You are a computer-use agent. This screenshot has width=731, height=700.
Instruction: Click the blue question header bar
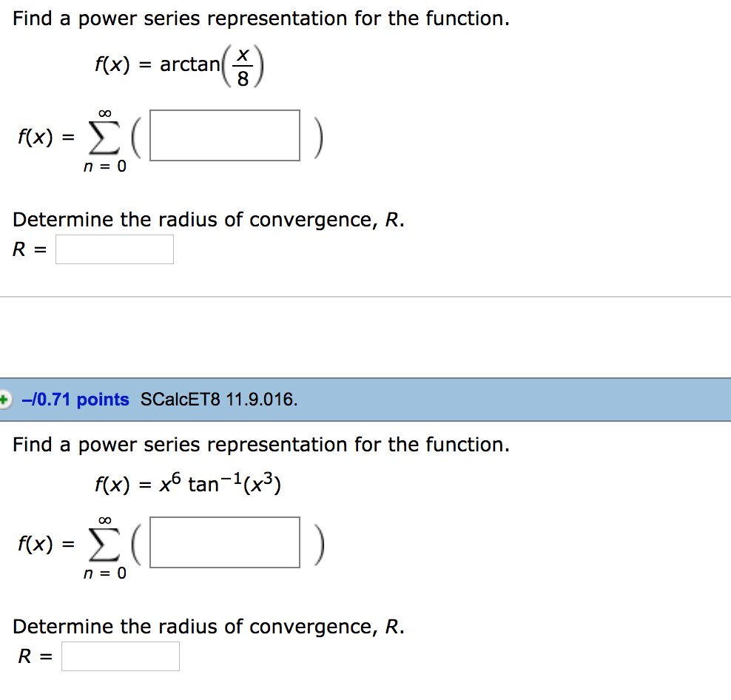tap(444, 399)
